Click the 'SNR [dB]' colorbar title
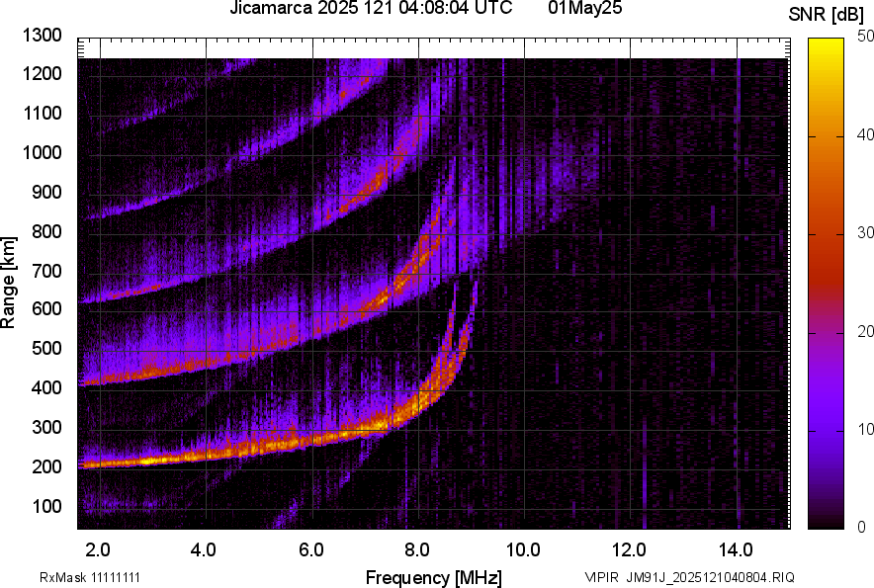Viewport: 874px width, 588px height. click(x=827, y=15)
